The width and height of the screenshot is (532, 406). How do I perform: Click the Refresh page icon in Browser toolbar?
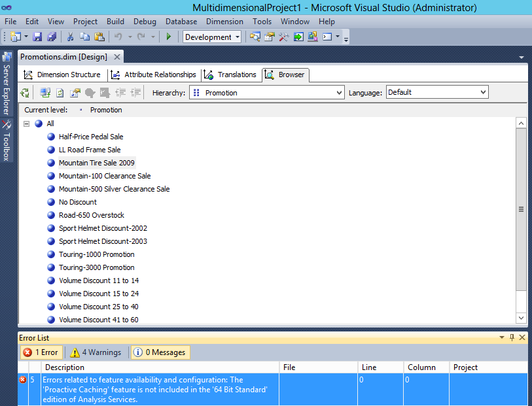click(60, 93)
